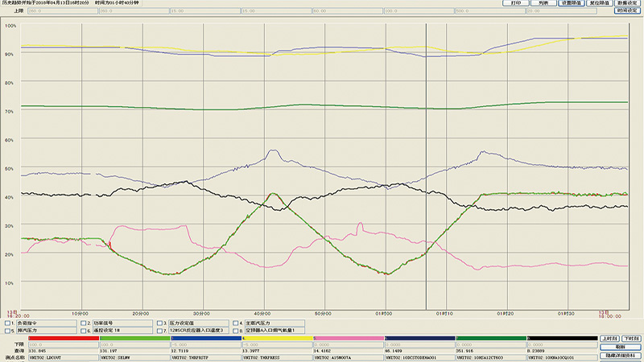Screen dimensions: 644x362
Task: Click point name field UNIT02:TMKPRESS
Action: pos(278,357)
